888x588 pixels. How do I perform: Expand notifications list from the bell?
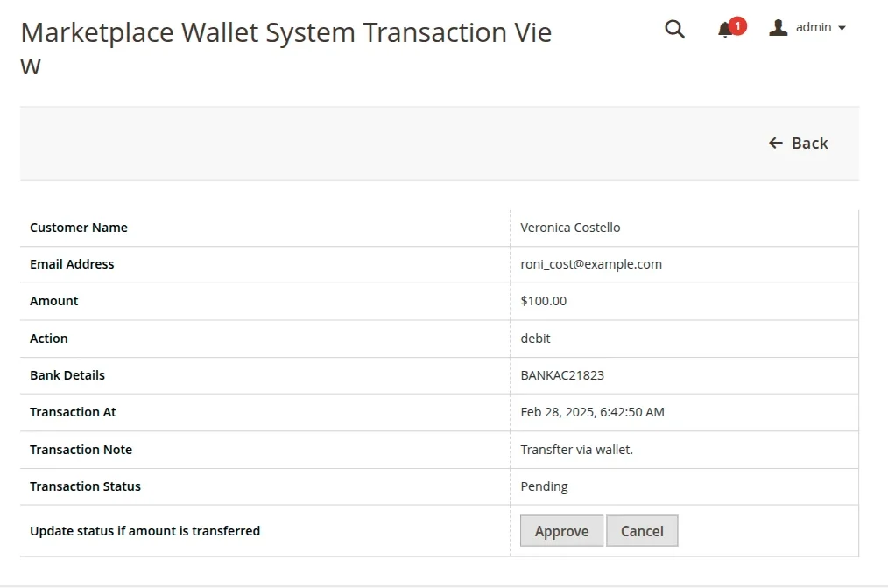tap(725, 30)
